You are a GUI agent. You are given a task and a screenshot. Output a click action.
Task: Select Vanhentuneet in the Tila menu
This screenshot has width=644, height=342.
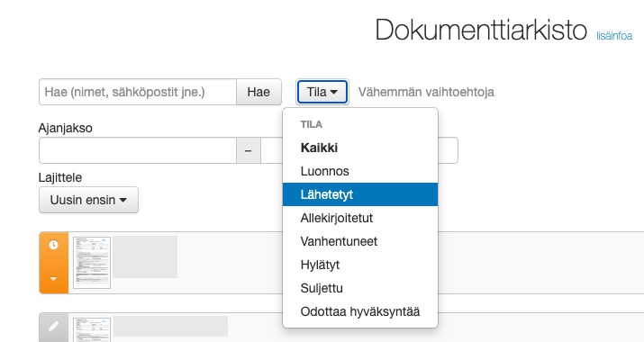360,241
